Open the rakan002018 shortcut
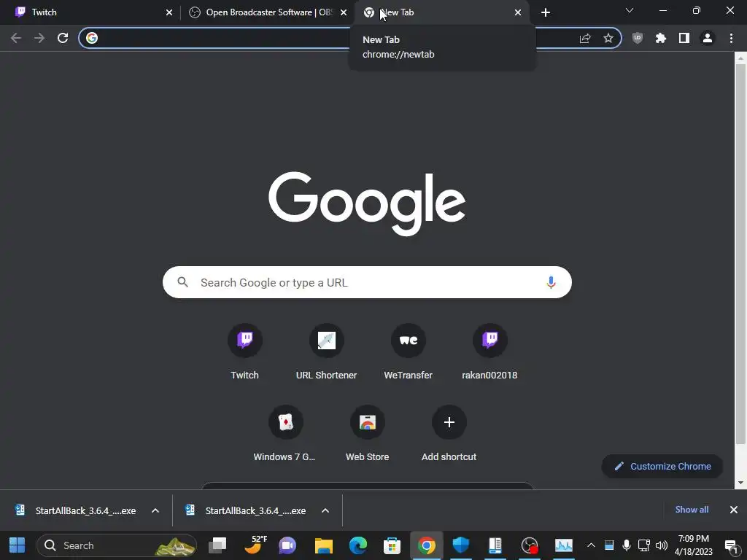This screenshot has height=560, width=747. tap(489, 352)
